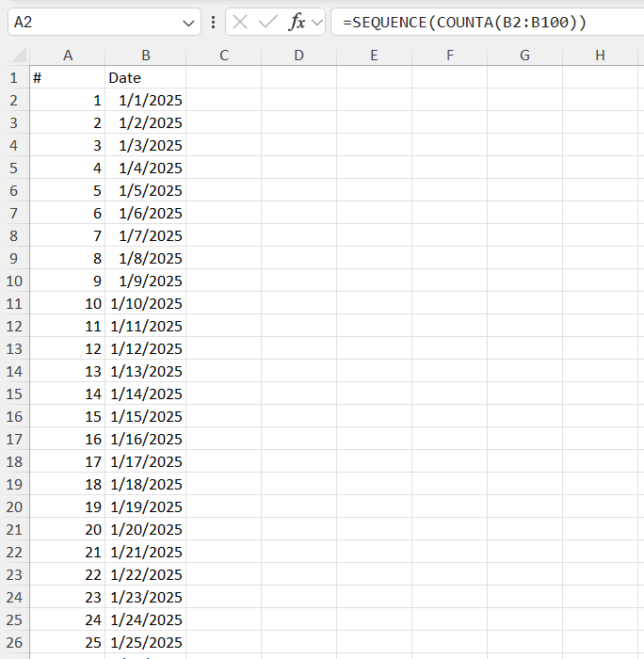
Task: Click column A cell showing number 7
Action: point(67,235)
